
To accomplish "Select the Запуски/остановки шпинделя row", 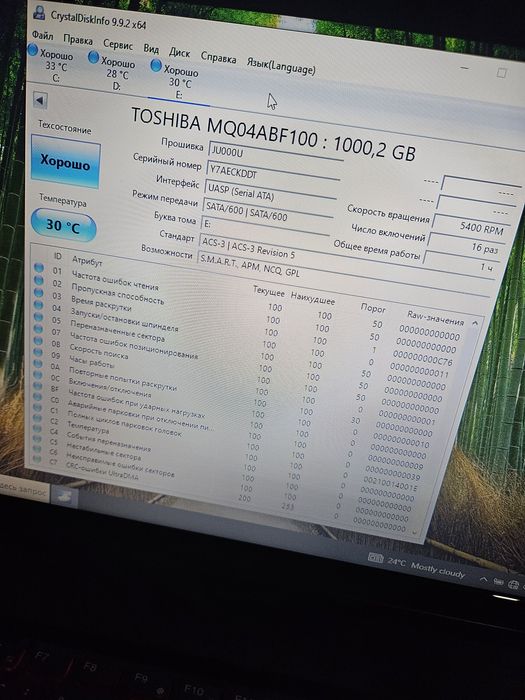I will pyautogui.click(x=243, y=337).
